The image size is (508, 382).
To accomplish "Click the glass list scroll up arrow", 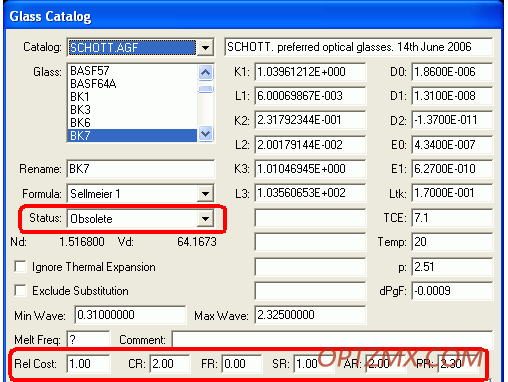I will coord(205,72).
